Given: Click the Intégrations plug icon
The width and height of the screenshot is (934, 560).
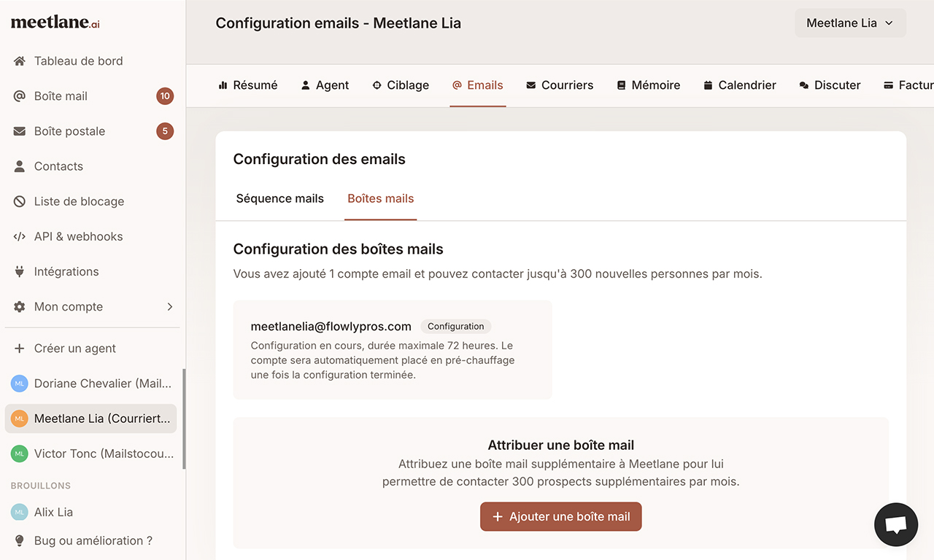Looking at the screenshot, I should tap(20, 271).
